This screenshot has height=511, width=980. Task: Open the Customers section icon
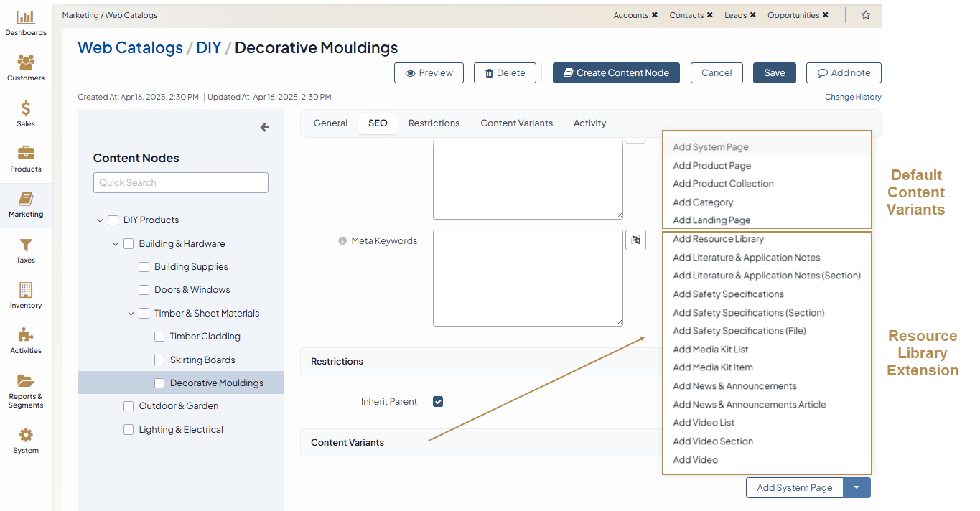(x=26, y=63)
